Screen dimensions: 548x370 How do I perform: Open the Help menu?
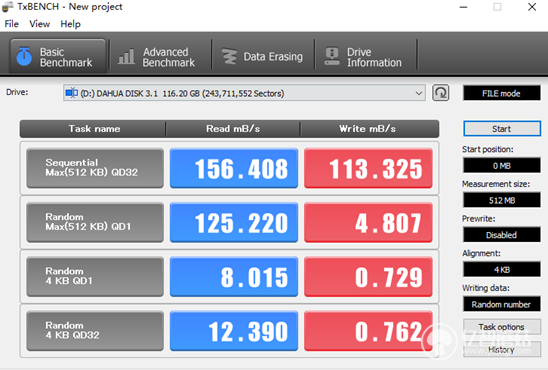pos(70,24)
